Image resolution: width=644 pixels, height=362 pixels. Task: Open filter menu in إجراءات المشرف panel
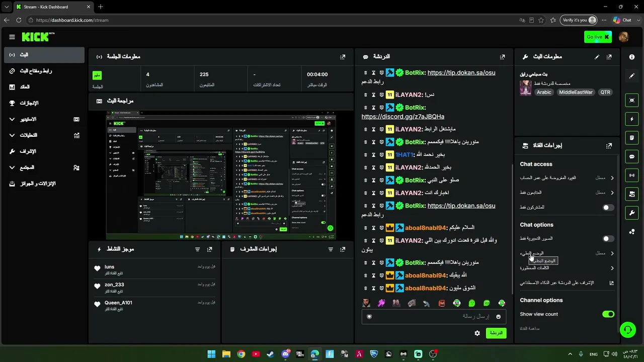point(331,249)
